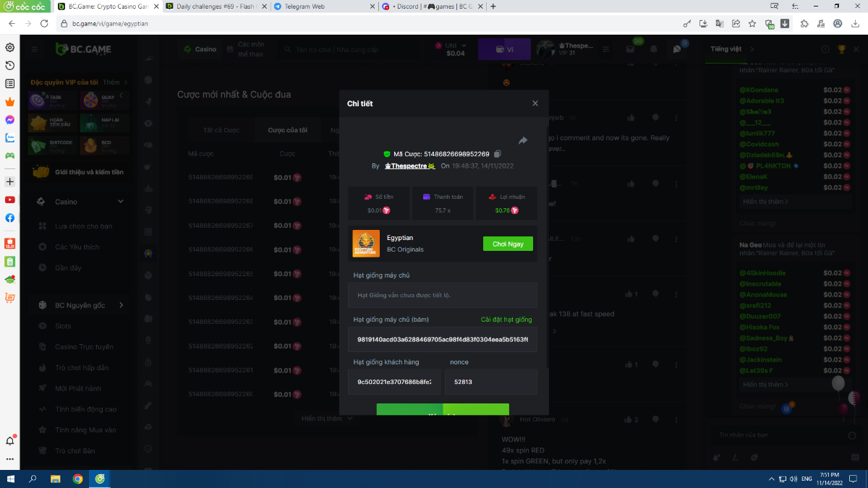Click the Egyptian game thumbnail
Screen dimensions: 868x488
366,244
